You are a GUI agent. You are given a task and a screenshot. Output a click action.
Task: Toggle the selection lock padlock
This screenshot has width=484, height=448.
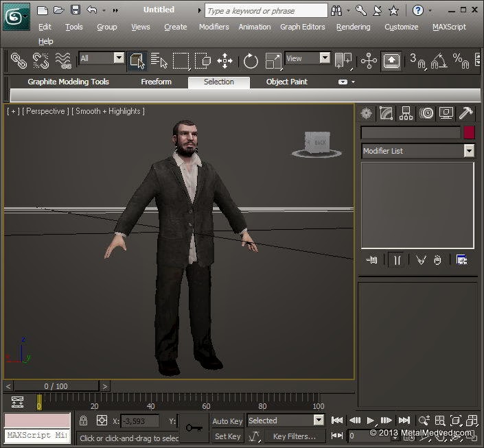coord(83,421)
